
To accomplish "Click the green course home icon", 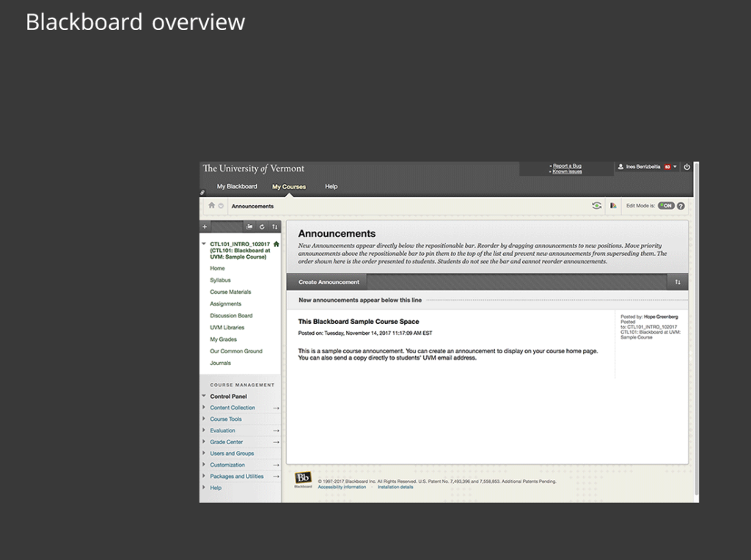I will [x=276, y=244].
